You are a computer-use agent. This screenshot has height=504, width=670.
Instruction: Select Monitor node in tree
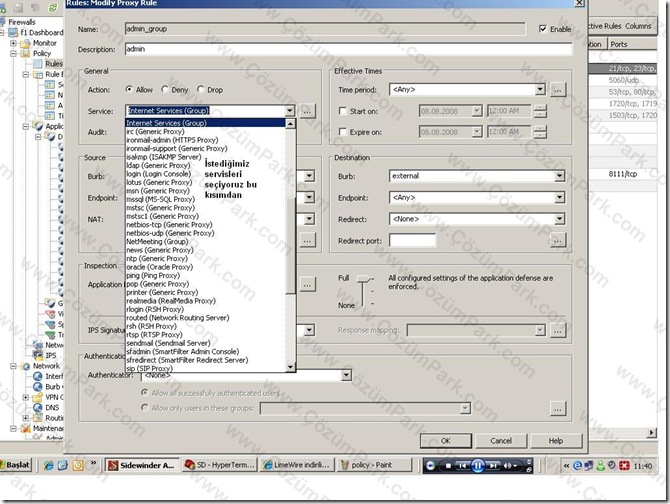45,43
